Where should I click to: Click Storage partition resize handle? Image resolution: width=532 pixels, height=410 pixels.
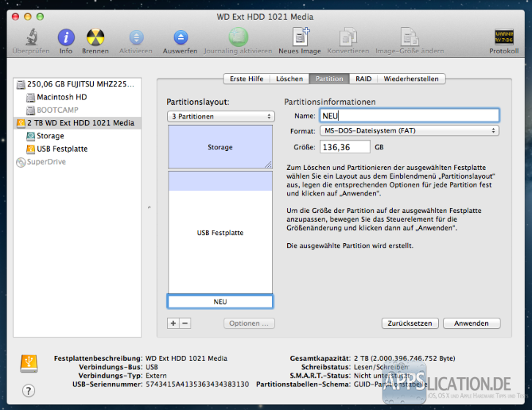click(268, 165)
